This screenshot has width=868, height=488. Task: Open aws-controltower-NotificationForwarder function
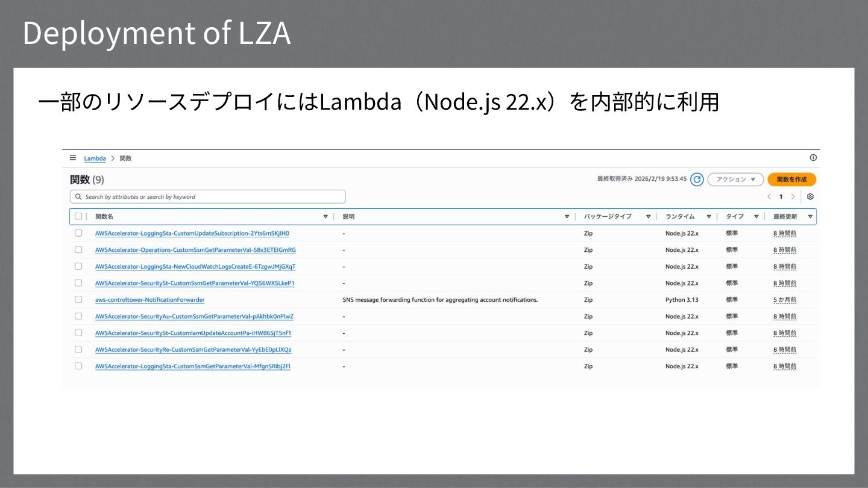coord(150,299)
